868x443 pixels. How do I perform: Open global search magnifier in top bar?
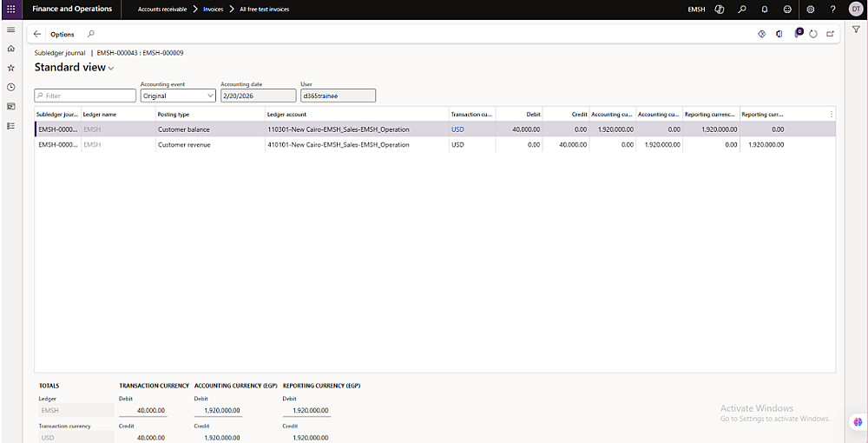[742, 9]
